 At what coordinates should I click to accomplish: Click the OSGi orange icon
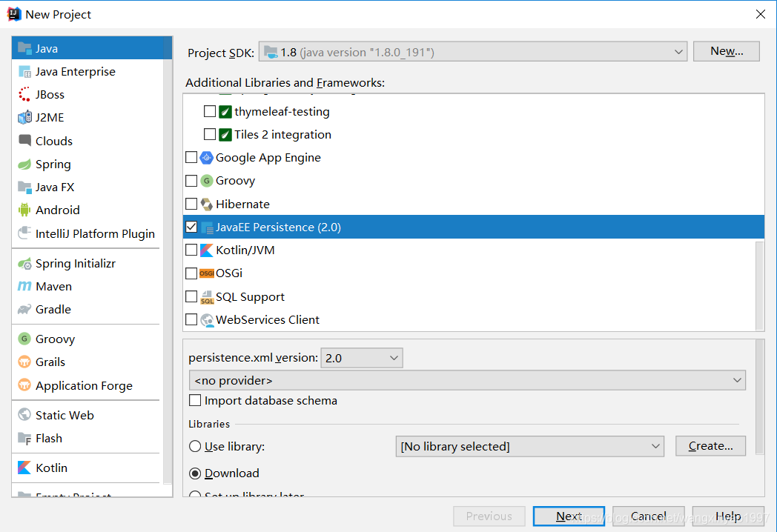206,273
